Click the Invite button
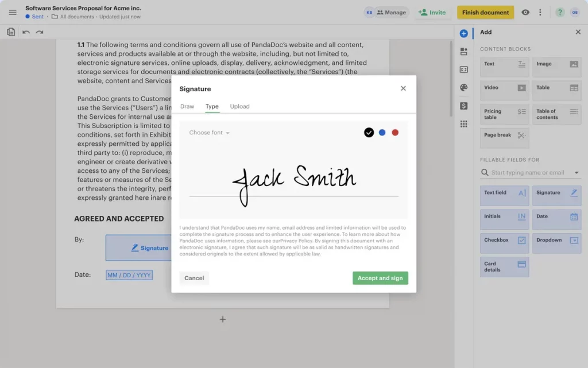 pos(432,13)
